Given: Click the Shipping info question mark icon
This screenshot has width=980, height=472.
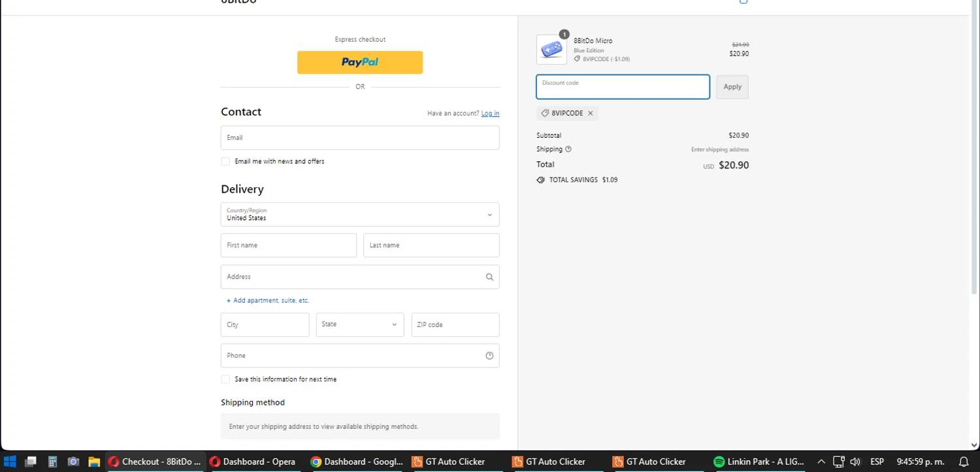Looking at the screenshot, I should (x=568, y=149).
